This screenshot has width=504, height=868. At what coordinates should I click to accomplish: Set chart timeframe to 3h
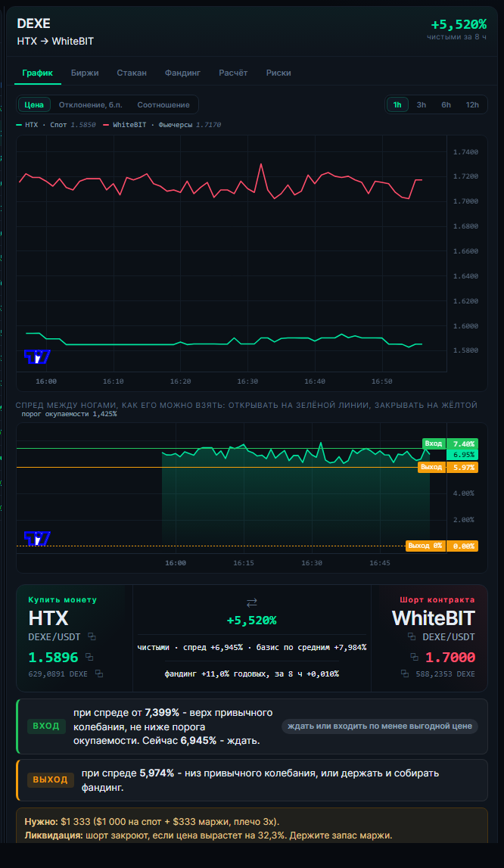pos(422,104)
